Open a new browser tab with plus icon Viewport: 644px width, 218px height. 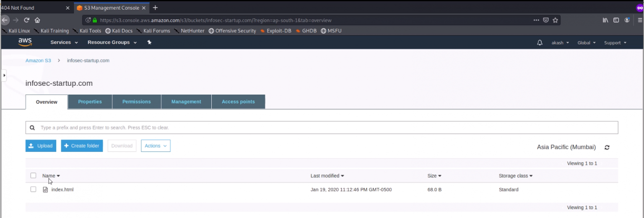[155, 8]
